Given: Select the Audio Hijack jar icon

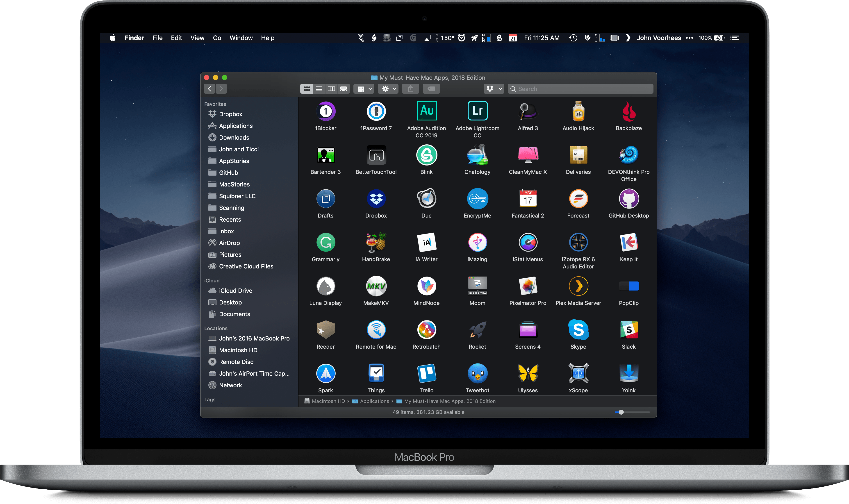Looking at the screenshot, I should pyautogui.click(x=578, y=111).
